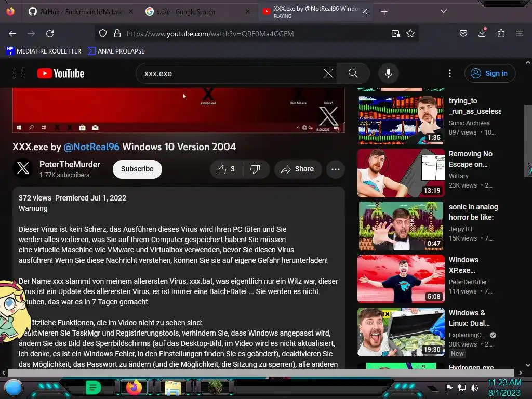Open YouTube guide hamburger menu
Viewport: 532px width, 399px height.
(19, 73)
